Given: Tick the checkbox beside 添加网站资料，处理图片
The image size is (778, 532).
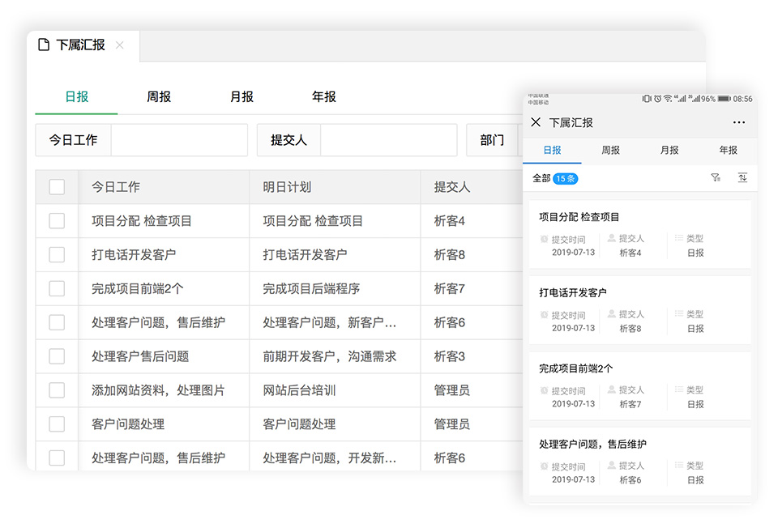Looking at the screenshot, I should (57, 390).
